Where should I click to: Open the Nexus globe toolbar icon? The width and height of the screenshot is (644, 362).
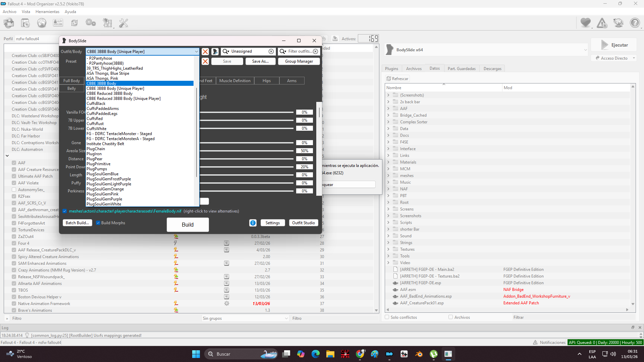coord(42,23)
